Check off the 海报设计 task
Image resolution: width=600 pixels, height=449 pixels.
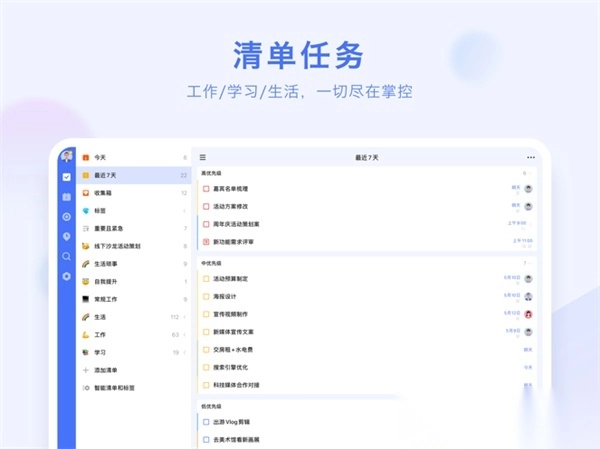tap(206, 296)
